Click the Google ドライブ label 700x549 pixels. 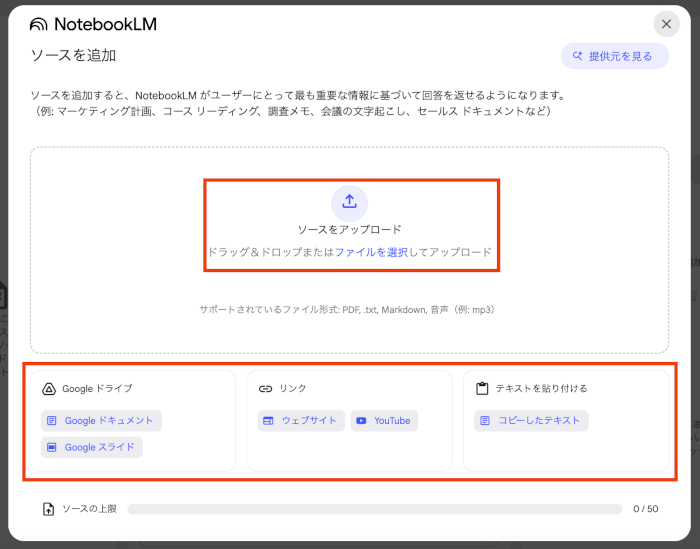click(97, 388)
